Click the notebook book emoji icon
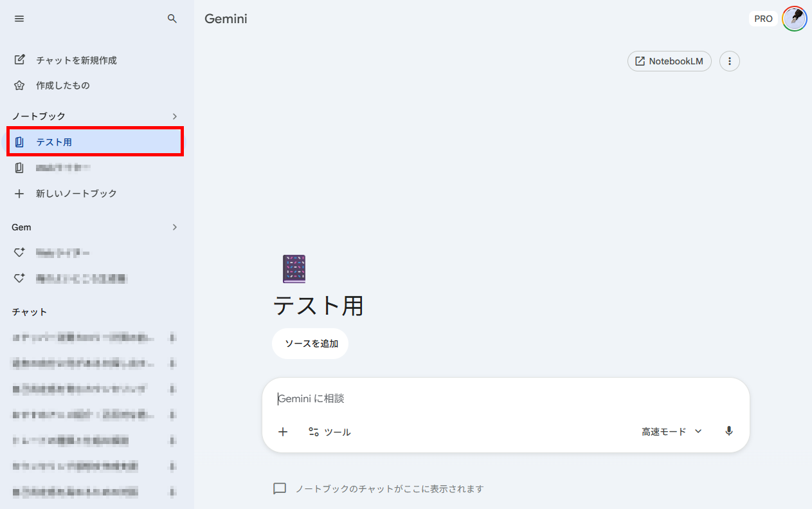812x509 pixels. pyautogui.click(x=294, y=269)
